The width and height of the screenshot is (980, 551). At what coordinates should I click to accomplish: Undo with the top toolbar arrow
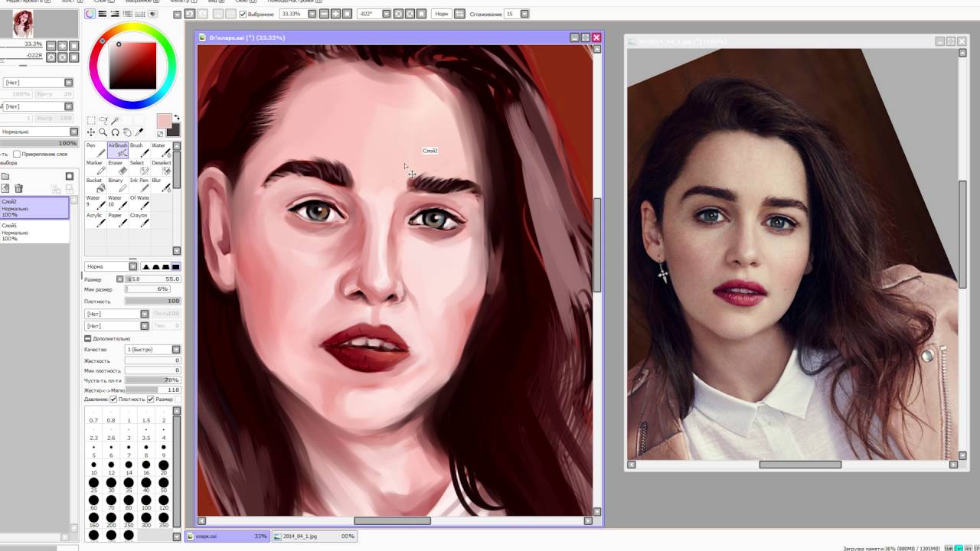pos(189,14)
